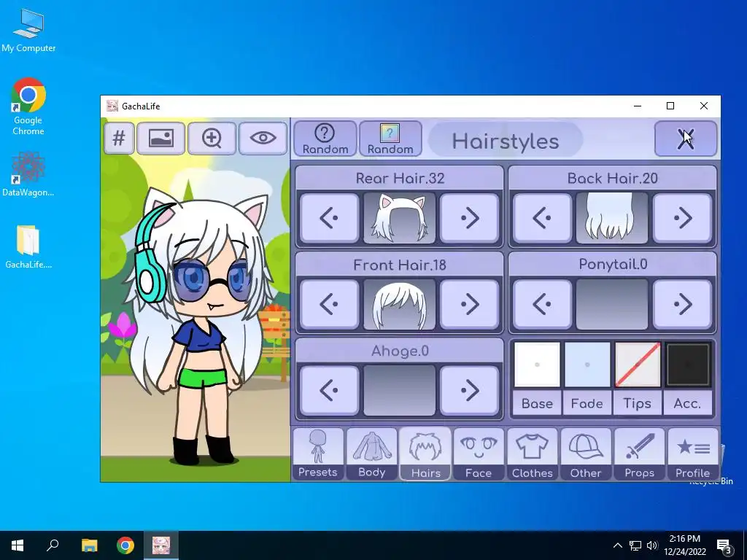Click the network tray icon
The width and height of the screenshot is (747, 560).
[x=635, y=545]
